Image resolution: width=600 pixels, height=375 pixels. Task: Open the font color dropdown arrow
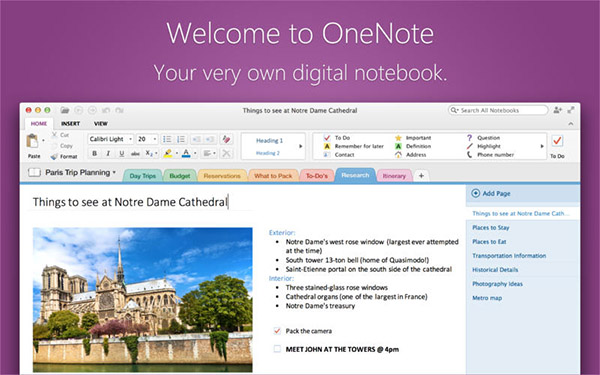pyautogui.click(x=195, y=153)
